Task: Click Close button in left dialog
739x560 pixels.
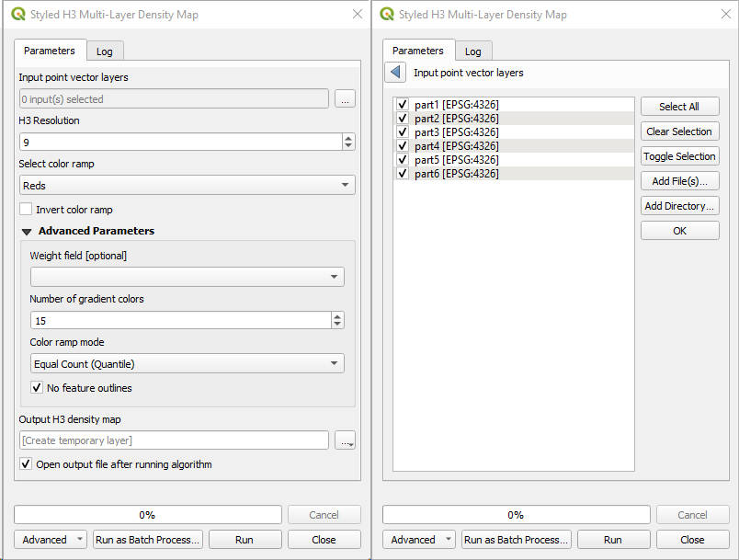Action: click(324, 539)
